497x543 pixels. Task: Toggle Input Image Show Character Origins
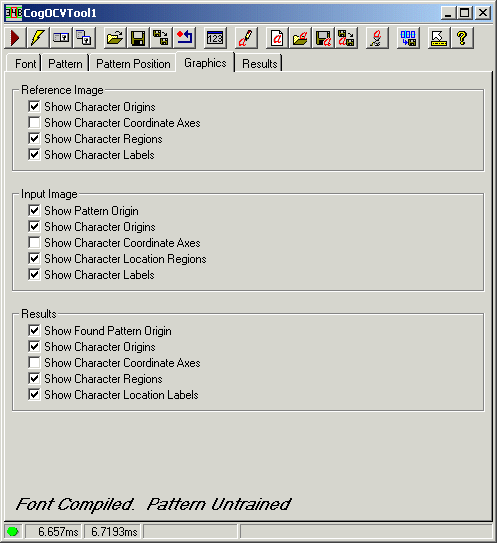click(x=34, y=226)
